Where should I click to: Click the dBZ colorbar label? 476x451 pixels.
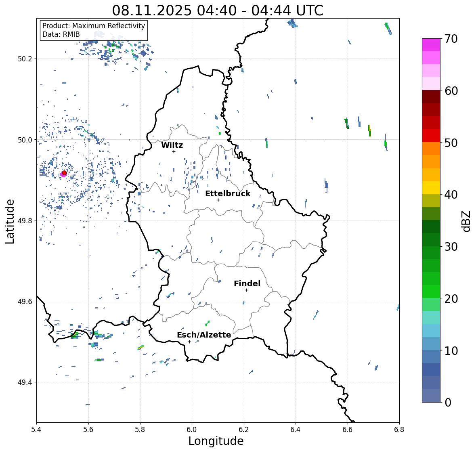(467, 221)
